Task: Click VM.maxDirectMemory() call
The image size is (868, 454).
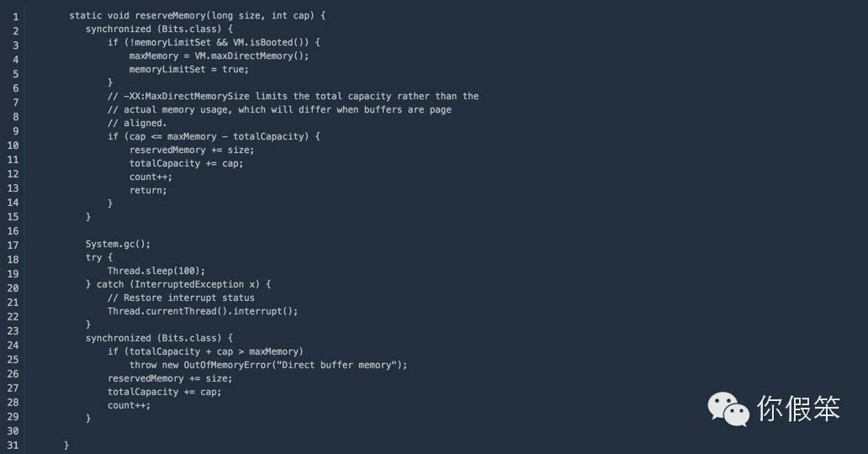Action: click(251, 56)
